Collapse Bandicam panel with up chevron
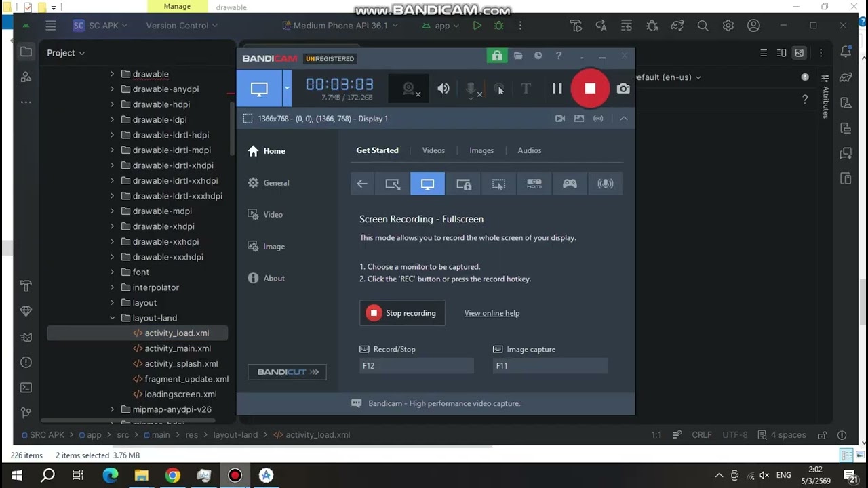 click(624, 119)
